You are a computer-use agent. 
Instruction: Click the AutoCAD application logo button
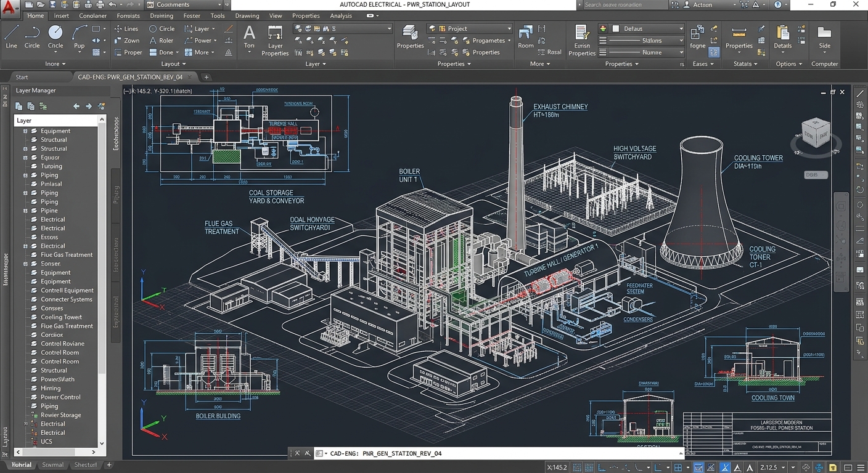click(x=9, y=10)
